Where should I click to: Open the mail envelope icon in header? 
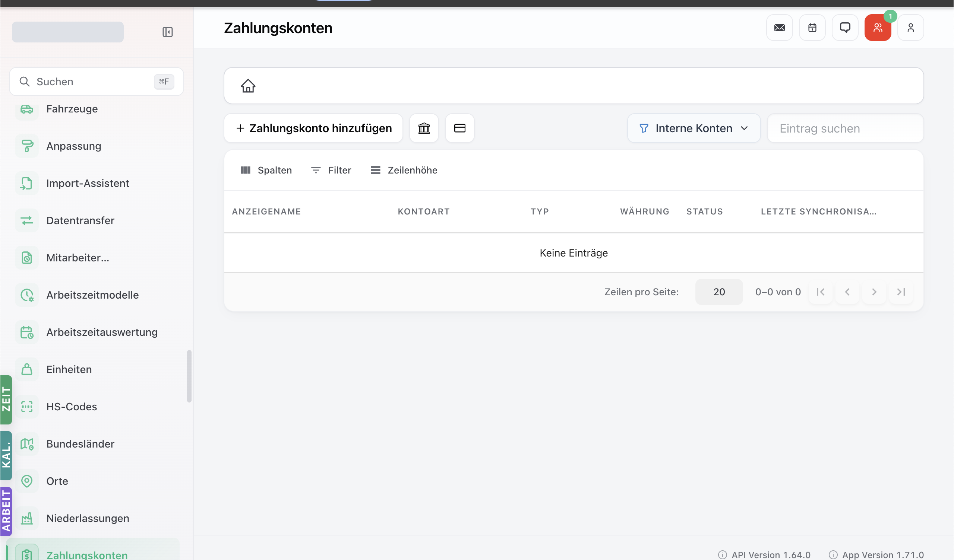point(780,28)
